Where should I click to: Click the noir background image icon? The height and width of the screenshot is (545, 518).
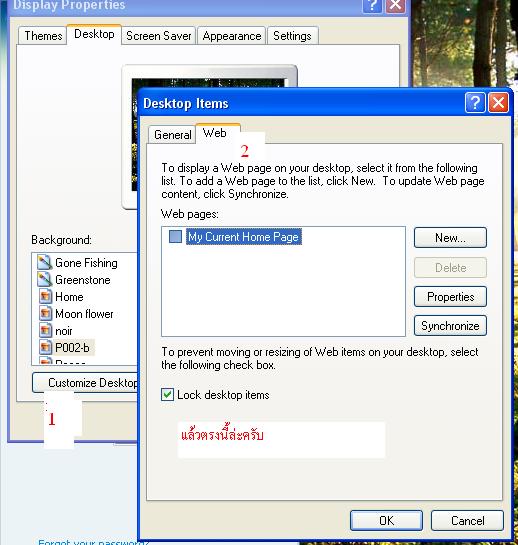[45, 331]
